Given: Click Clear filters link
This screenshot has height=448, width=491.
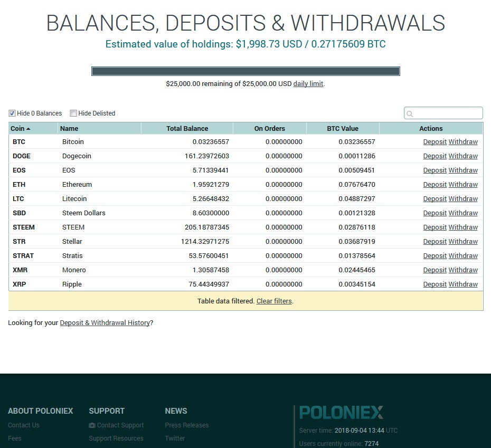Looking at the screenshot, I should click(x=274, y=301).
